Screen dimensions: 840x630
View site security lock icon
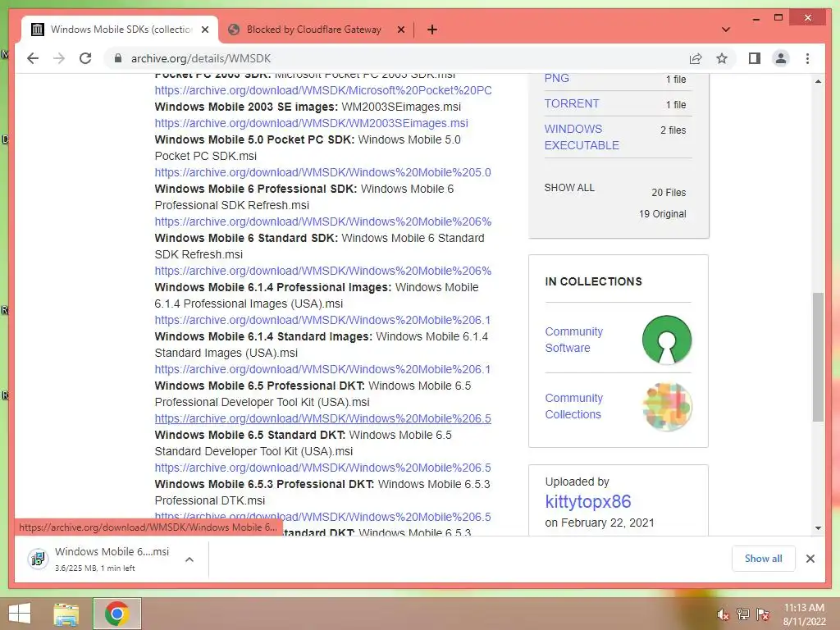(x=118, y=58)
